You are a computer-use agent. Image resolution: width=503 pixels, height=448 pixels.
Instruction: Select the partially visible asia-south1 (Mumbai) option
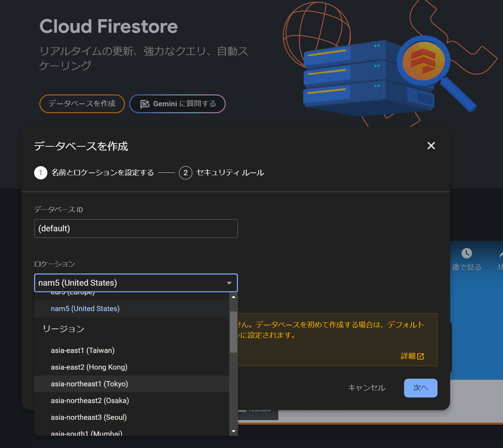132,431
